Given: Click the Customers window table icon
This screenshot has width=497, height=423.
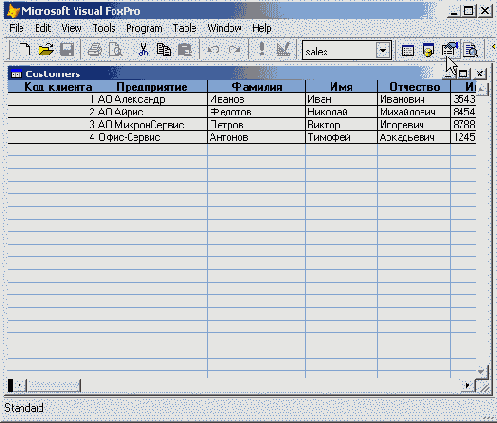Looking at the screenshot, I should point(16,74).
